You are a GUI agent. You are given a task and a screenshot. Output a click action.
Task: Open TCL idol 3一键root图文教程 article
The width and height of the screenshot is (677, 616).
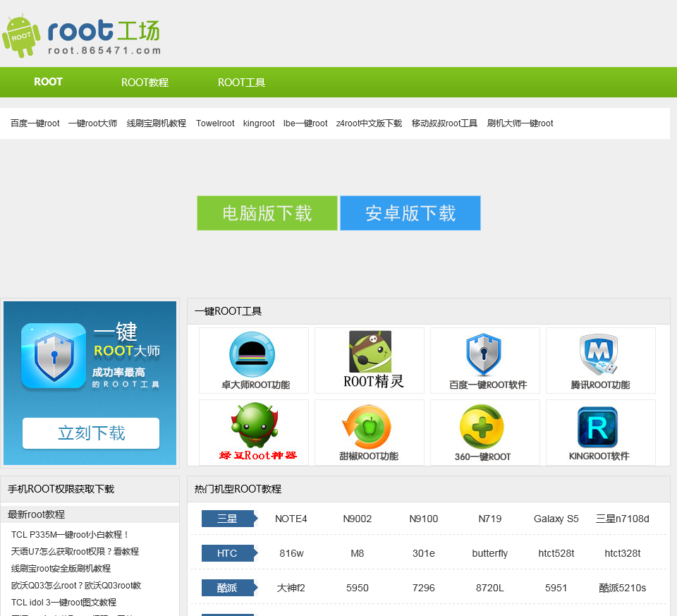click(x=63, y=602)
